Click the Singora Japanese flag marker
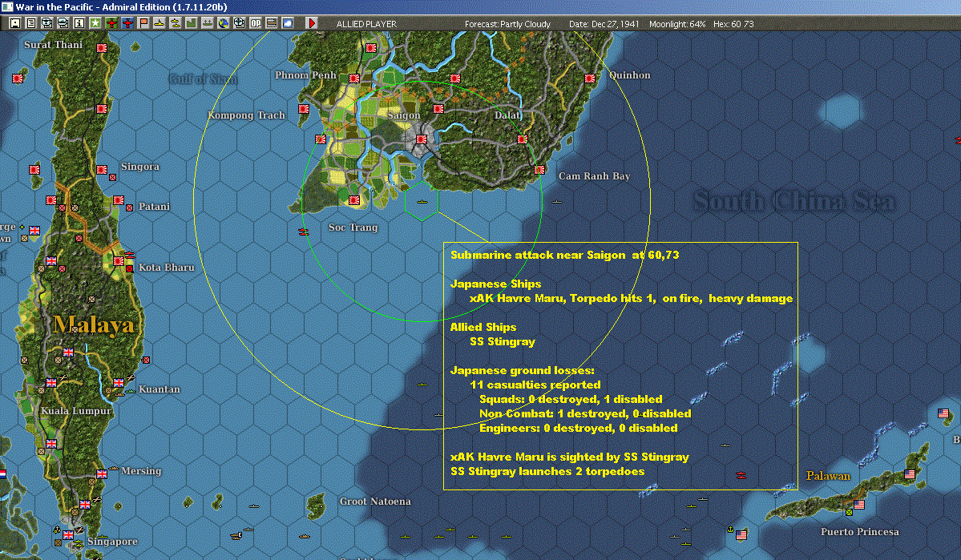 [x=102, y=170]
